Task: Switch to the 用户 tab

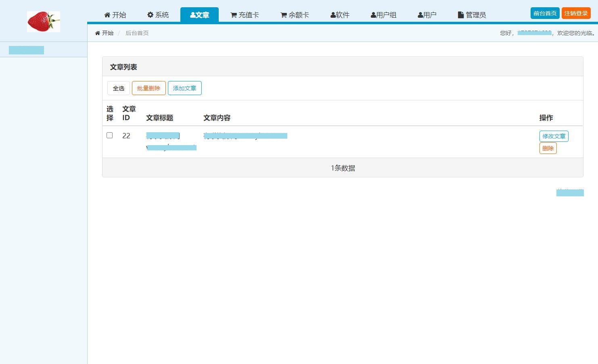Action: pyautogui.click(x=427, y=15)
